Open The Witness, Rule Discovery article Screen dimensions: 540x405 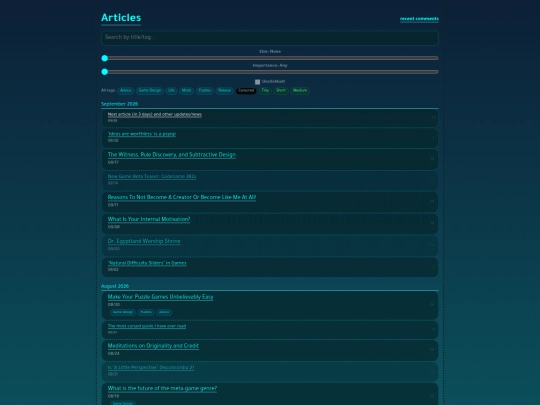pos(172,155)
